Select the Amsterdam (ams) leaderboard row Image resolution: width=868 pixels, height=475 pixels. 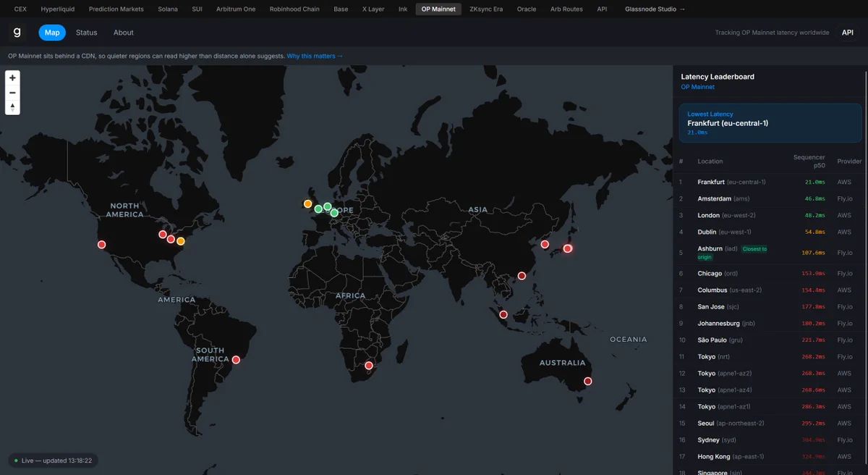pos(770,198)
